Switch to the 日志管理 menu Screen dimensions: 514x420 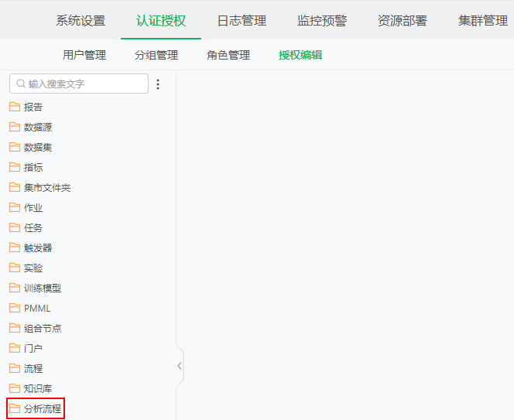(242, 21)
